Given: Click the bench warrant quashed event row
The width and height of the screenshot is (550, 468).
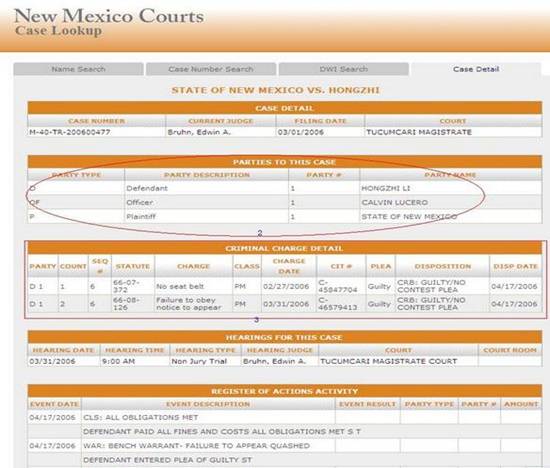Looking at the screenshot, I should tap(284, 446).
